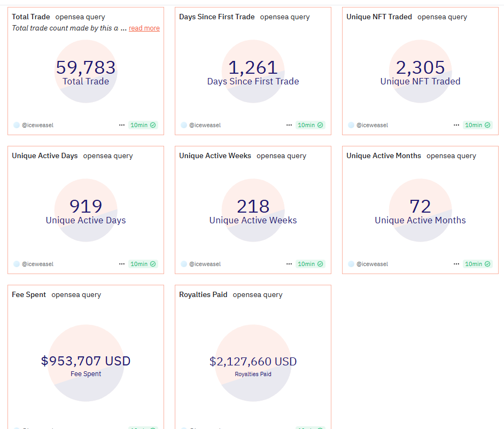Screen dimensions: 504x429
Task: Click the 2,305 Unique NFT Traded value
Action: (x=421, y=67)
